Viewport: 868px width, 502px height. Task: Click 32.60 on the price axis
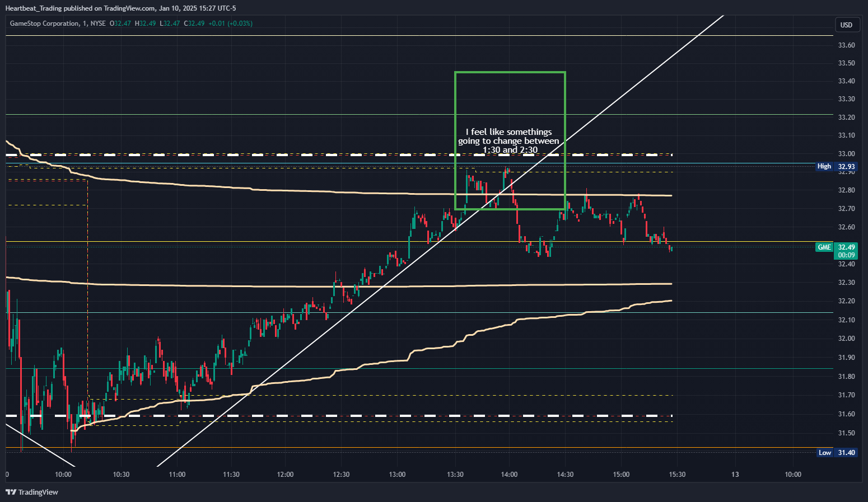[x=846, y=227]
